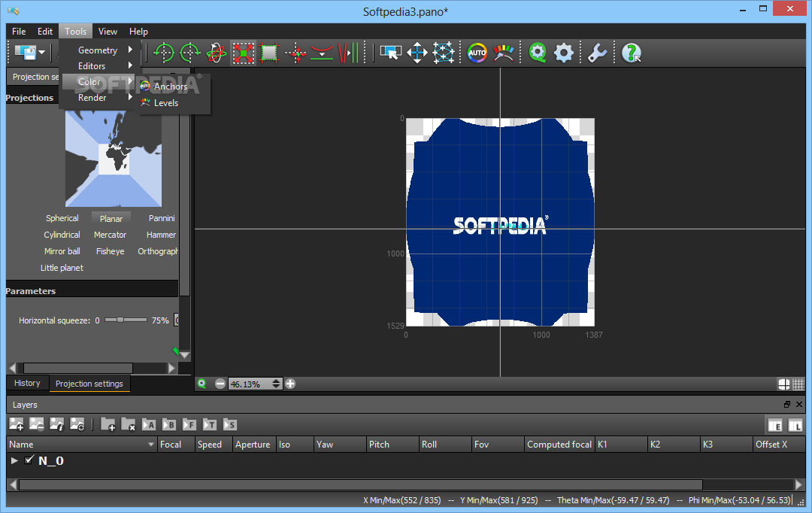Toggle the globe grid overlay icon
This screenshot has height=513, width=812.
point(784,384)
